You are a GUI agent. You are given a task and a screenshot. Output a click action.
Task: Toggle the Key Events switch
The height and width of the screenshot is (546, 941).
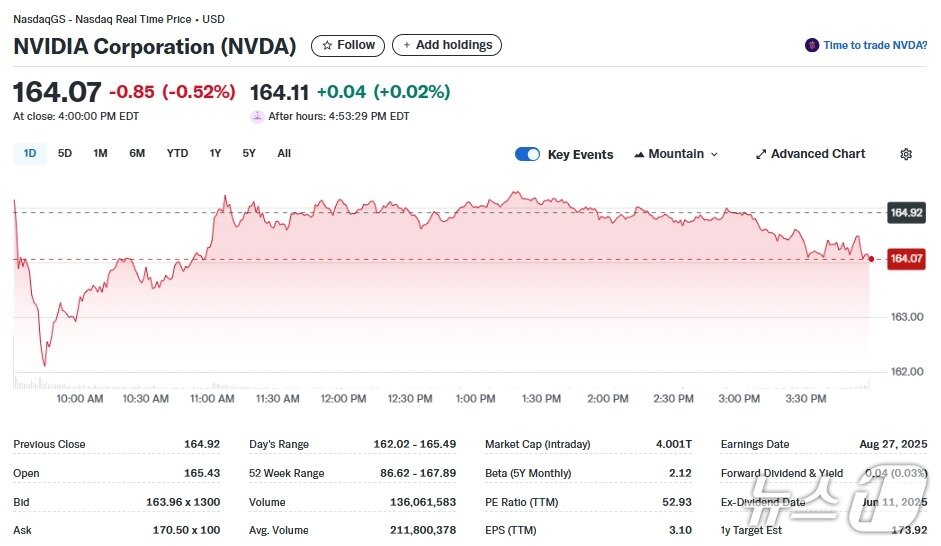(527, 154)
